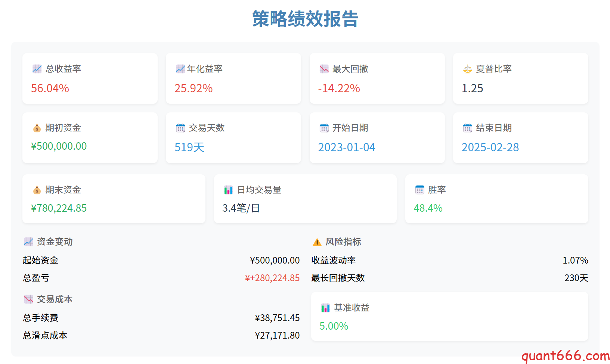The height and width of the screenshot is (364, 610).
Task: Click the 策略绩效报告 page title
Action: (305, 19)
